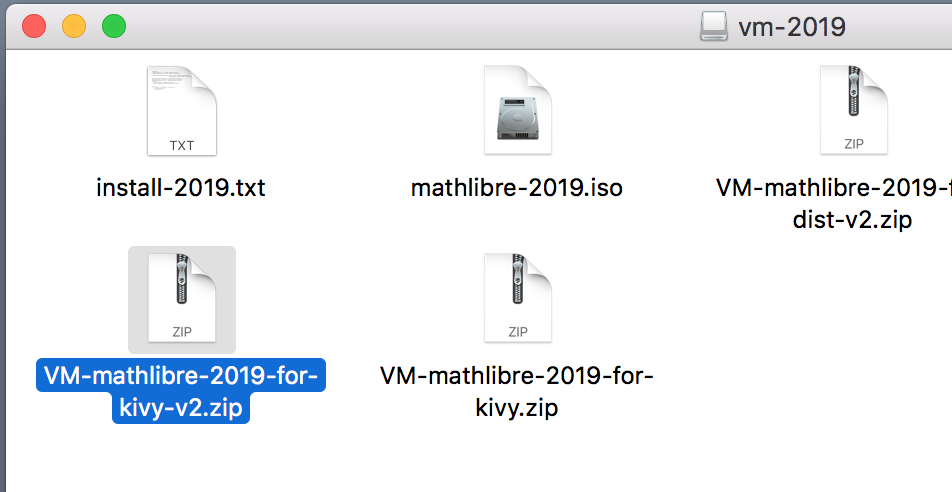The height and width of the screenshot is (492, 952).
Task: Click the highlighted kivy-v2.zip archive icon
Action: click(182, 298)
